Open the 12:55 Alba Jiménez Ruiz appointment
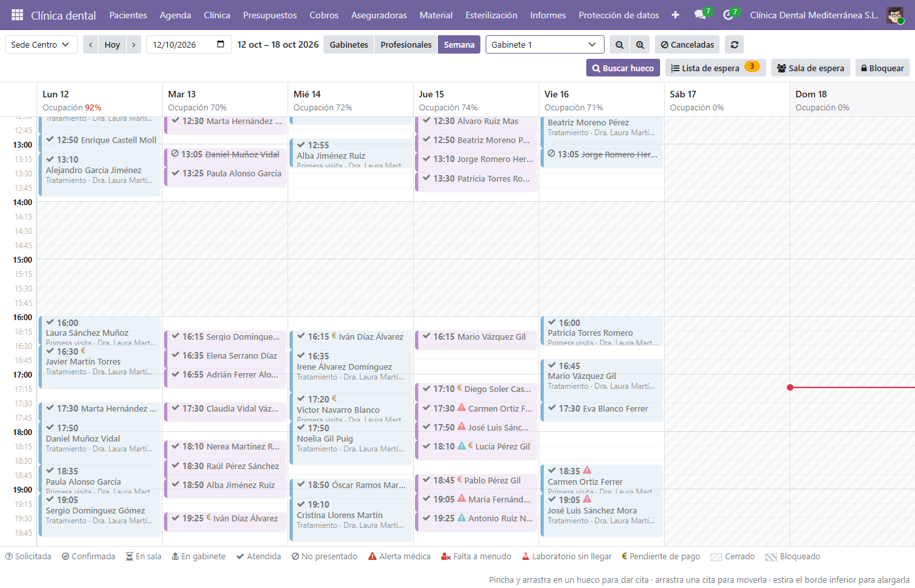This screenshot has width=915, height=588. pos(351,154)
